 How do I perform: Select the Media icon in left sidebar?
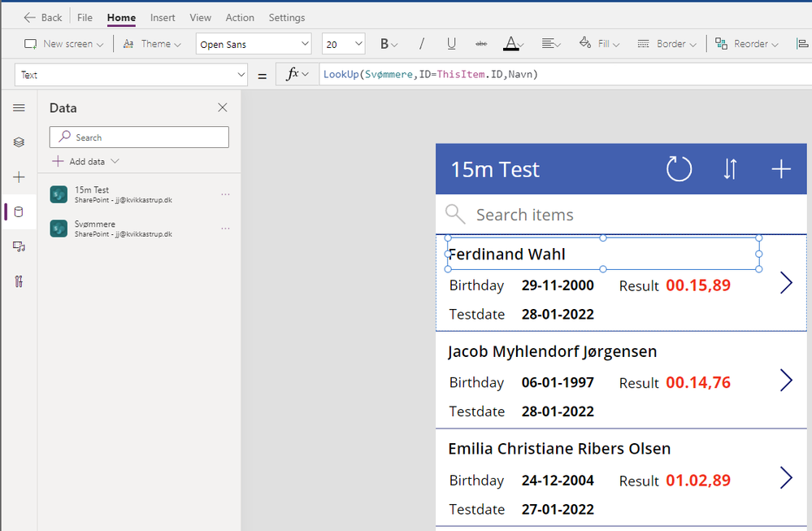click(x=19, y=246)
